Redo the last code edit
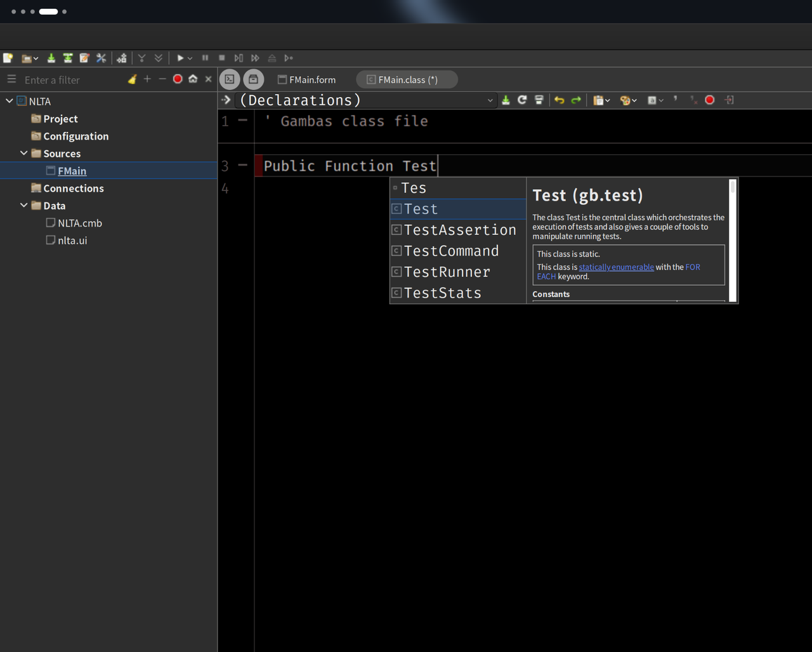 [576, 100]
